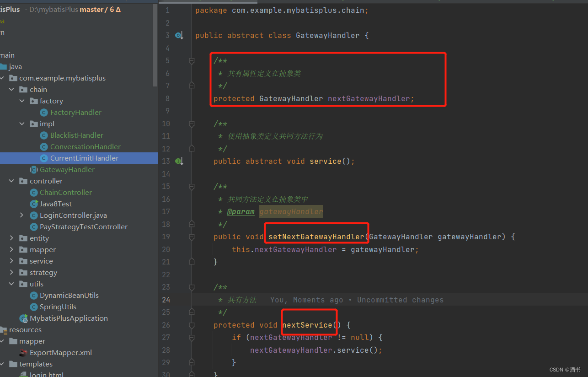Click line number 24 in the gutter
The width and height of the screenshot is (588, 377).
[166, 300]
